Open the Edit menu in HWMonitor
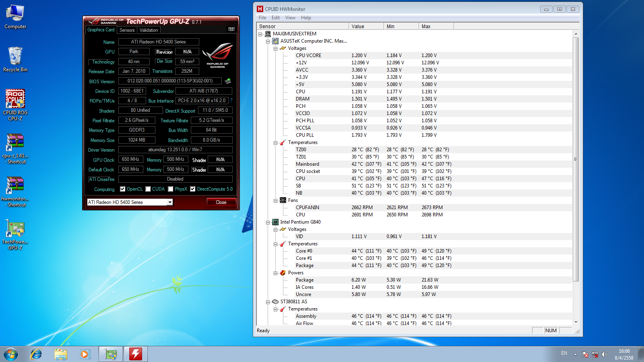 (x=276, y=18)
